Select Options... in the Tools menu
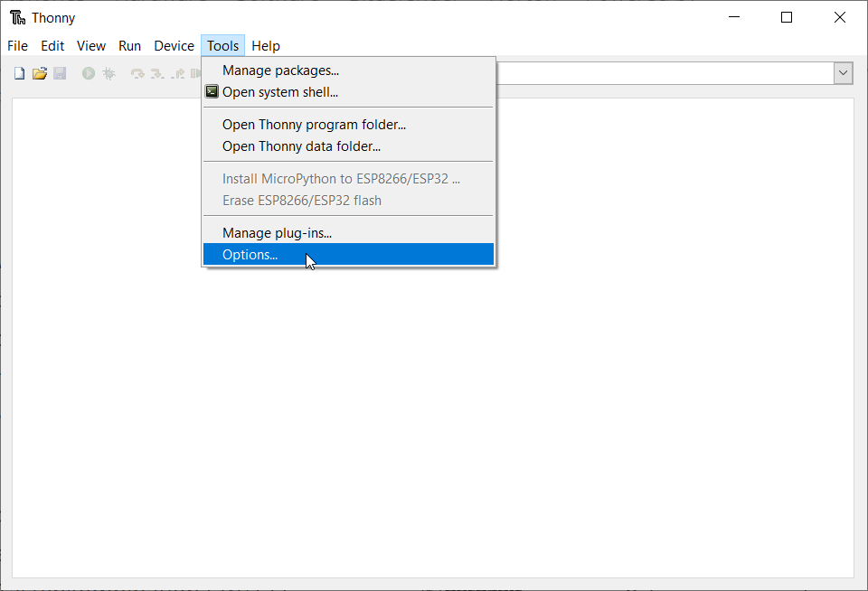 250,255
